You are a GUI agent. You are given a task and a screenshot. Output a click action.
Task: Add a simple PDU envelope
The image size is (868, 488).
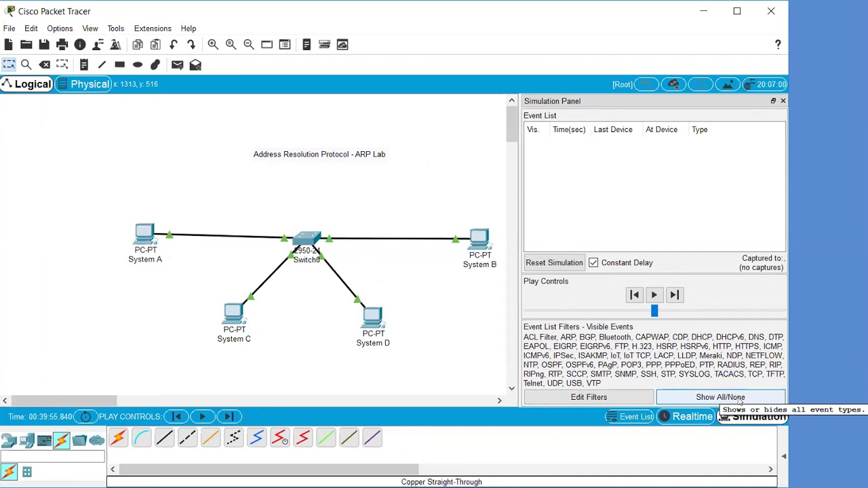click(177, 64)
